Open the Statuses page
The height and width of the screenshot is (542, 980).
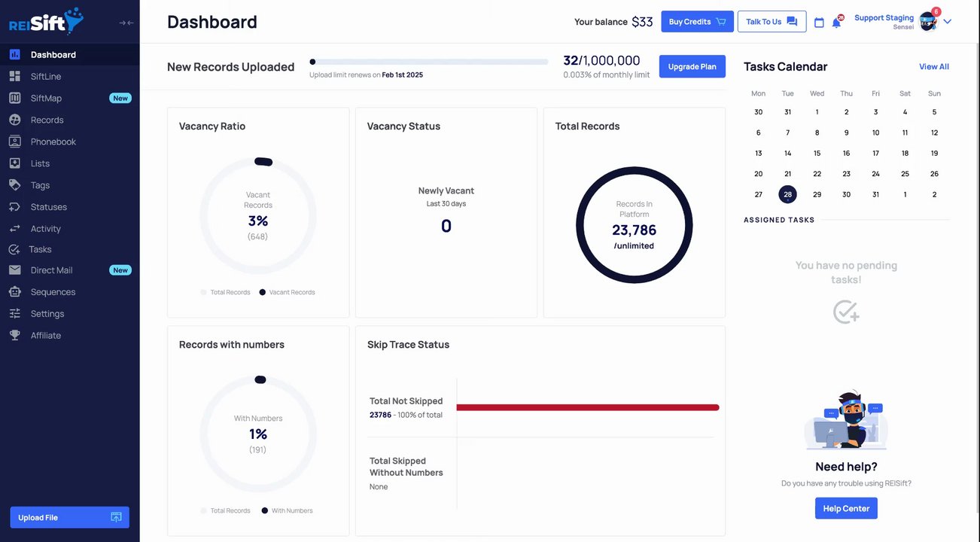pos(70,207)
